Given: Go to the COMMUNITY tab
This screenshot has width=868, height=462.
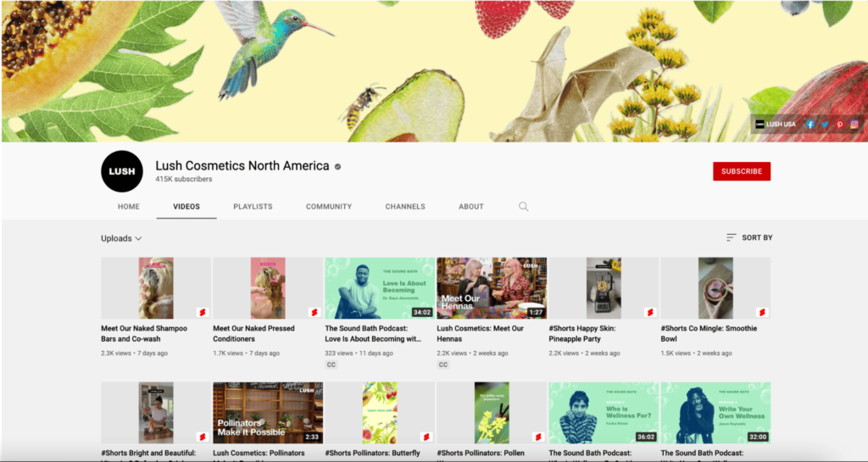Looking at the screenshot, I should 329,206.
